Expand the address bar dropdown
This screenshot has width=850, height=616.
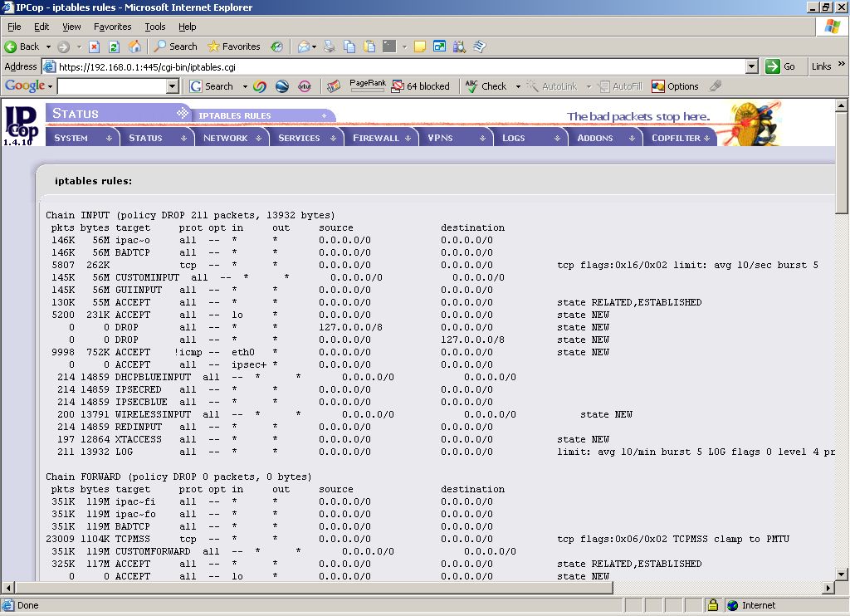tap(751, 66)
